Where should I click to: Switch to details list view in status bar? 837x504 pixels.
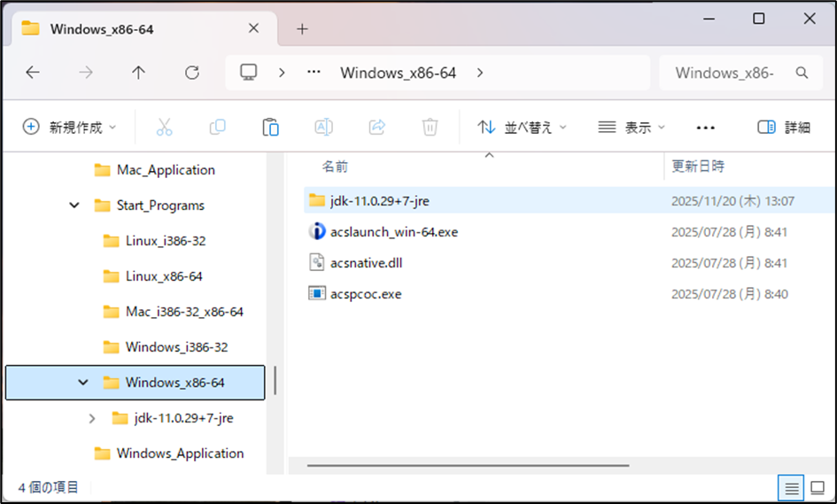(x=792, y=487)
